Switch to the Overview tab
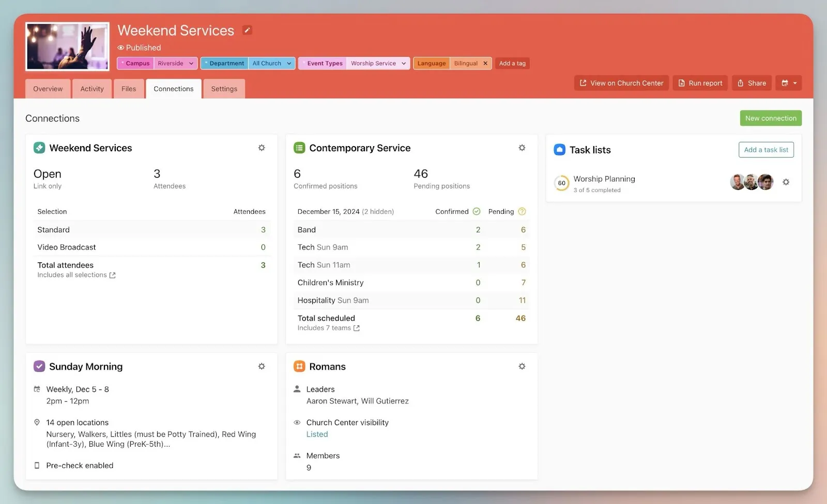This screenshot has width=827, height=504. (48, 89)
